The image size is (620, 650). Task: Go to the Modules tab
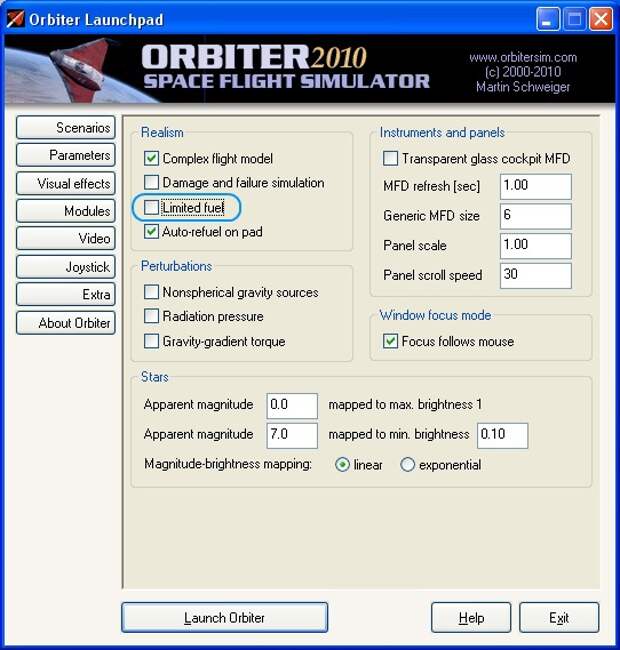coord(66,211)
